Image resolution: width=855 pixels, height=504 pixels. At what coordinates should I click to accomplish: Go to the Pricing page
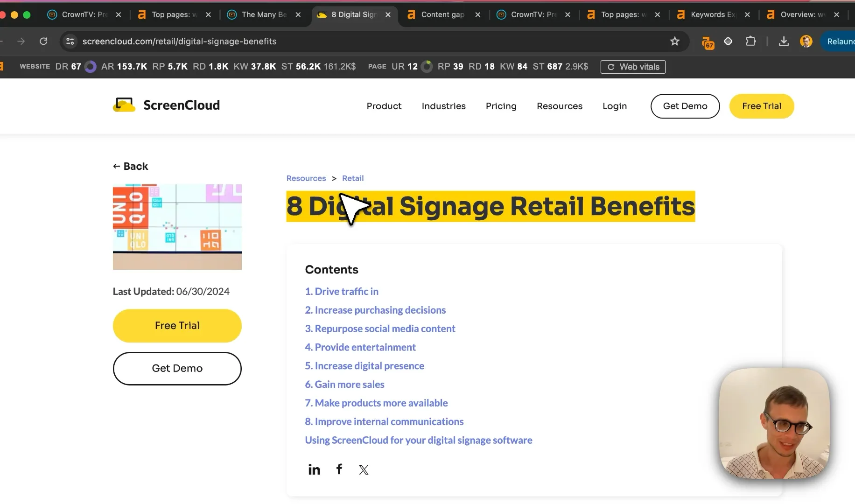point(501,106)
